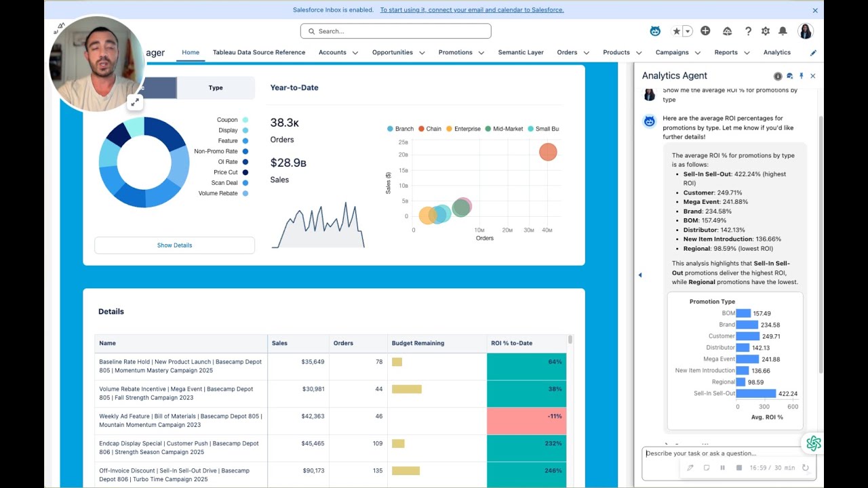Open the Off-Invoice Discount promotion link
The width and height of the screenshot is (868, 488).
click(x=174, y=474)
